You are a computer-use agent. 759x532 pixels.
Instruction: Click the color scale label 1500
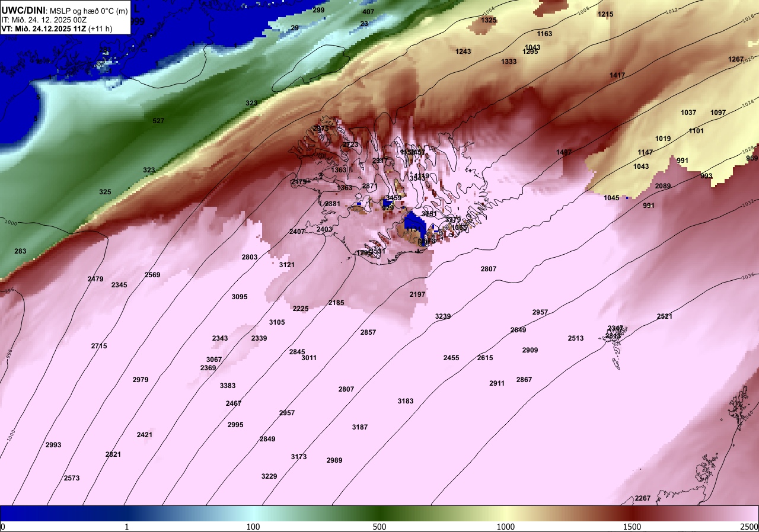pos(632,527)
